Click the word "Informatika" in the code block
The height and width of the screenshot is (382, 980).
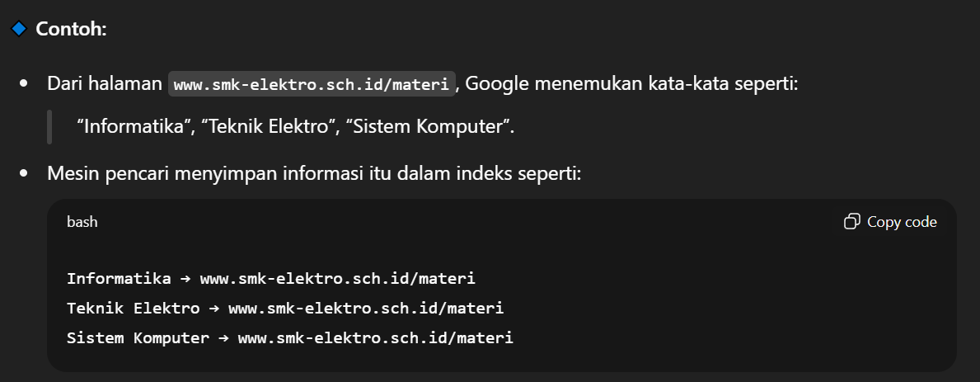pos(119,279)
